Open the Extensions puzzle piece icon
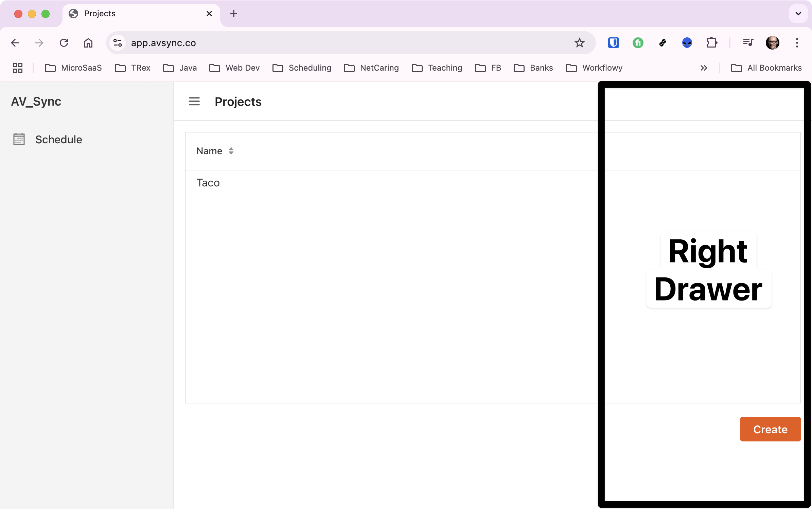 click(711, 43)
